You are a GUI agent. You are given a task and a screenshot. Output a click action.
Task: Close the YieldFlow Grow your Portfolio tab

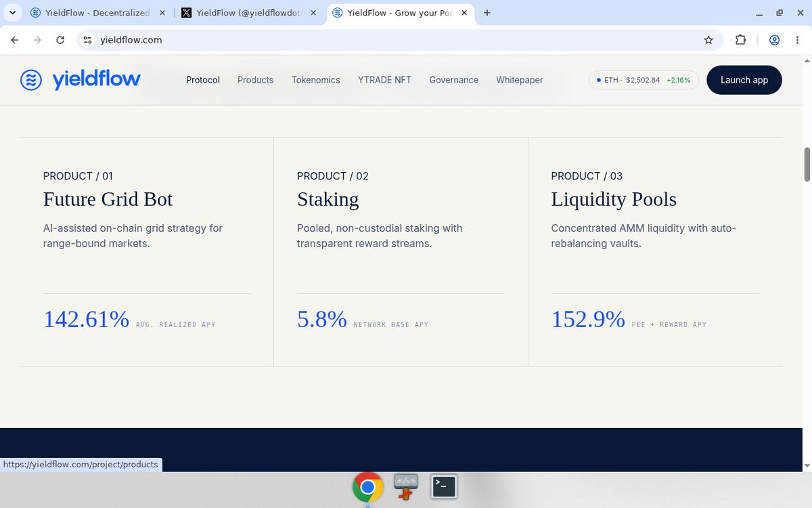click(x=466, y=13)
